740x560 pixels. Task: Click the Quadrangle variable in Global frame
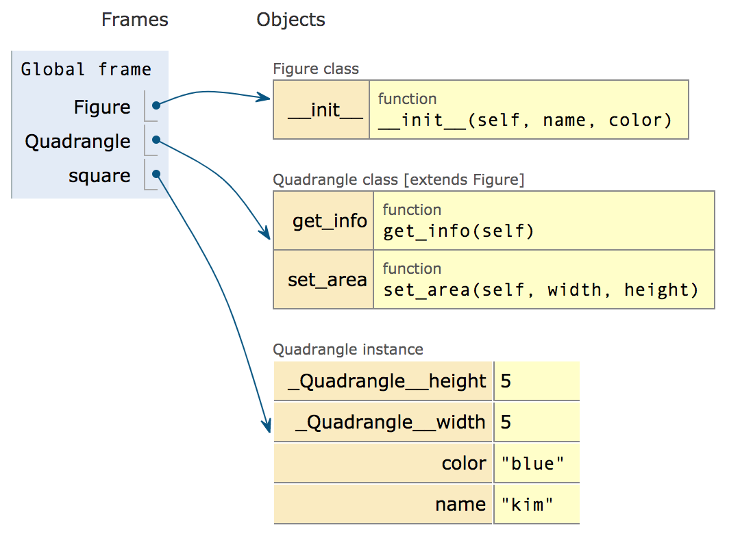point(77,142)
